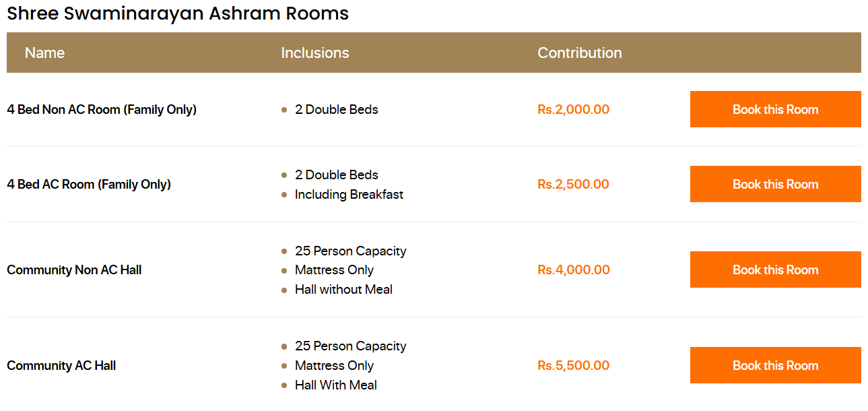Book the 4 Bed Non AC Room
This screenshot has width=868, height=411.
(x=775, y=109)
